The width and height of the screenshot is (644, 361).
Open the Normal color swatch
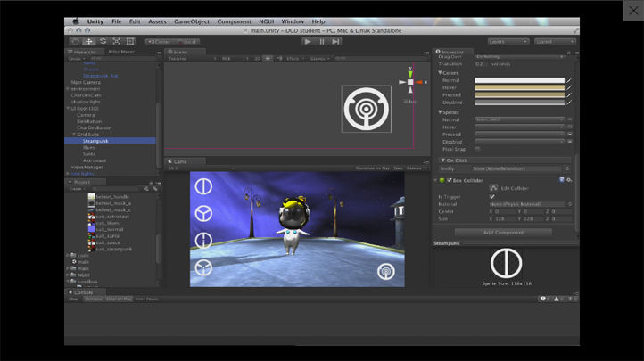(x=519, y=80)
